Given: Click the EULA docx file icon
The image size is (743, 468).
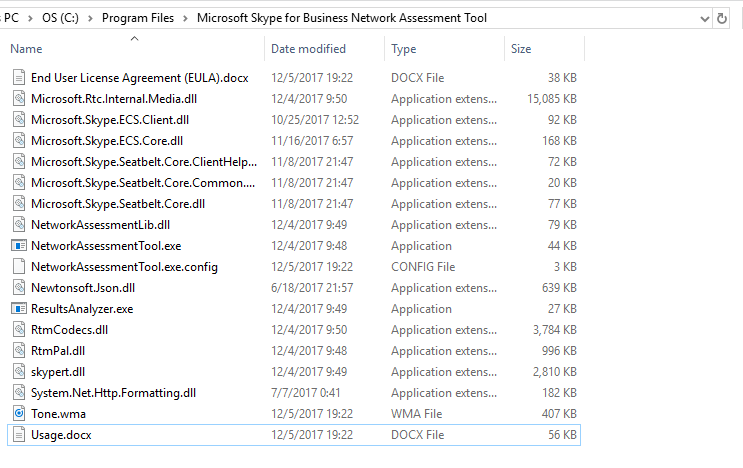Looking at the screenshot, I should (x=19, y=78).
